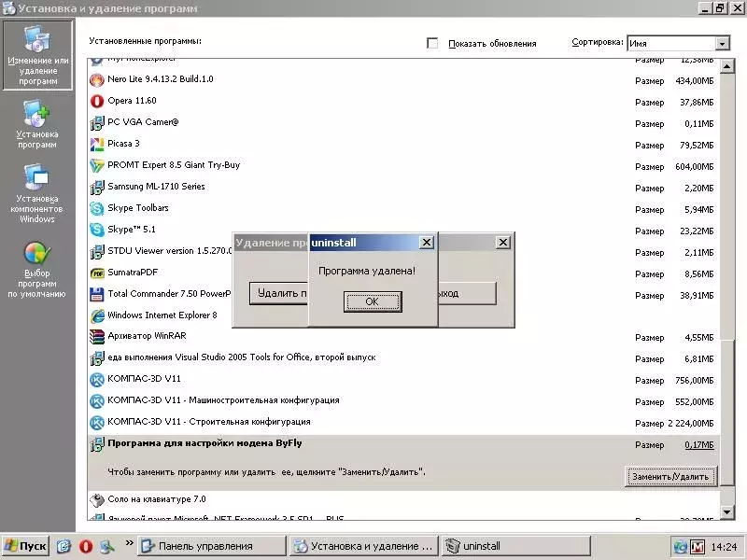Click the КОМПАС-3D Строительная конфигурация icon
This screenshot has height=560, width=747.
97,423
